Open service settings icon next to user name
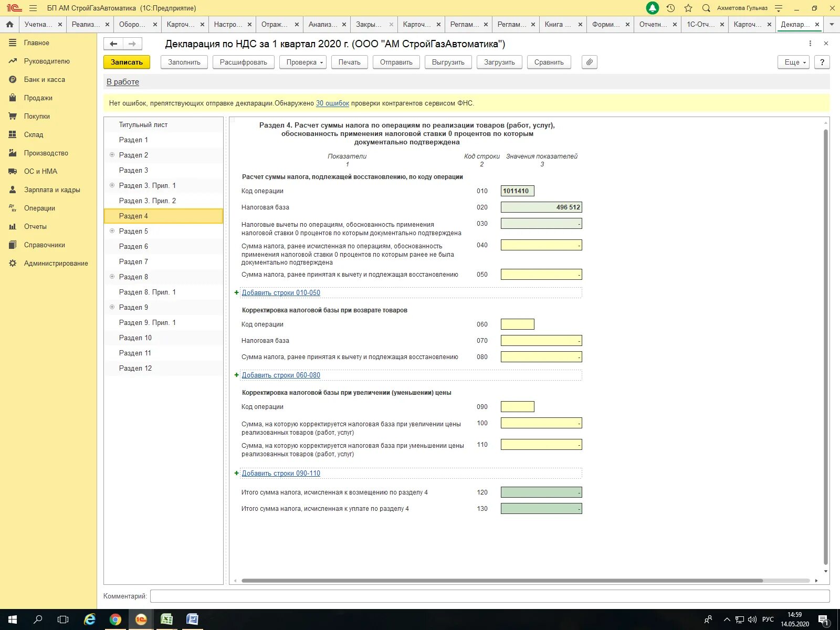This screenshot has width=840, height=630. 779,8
